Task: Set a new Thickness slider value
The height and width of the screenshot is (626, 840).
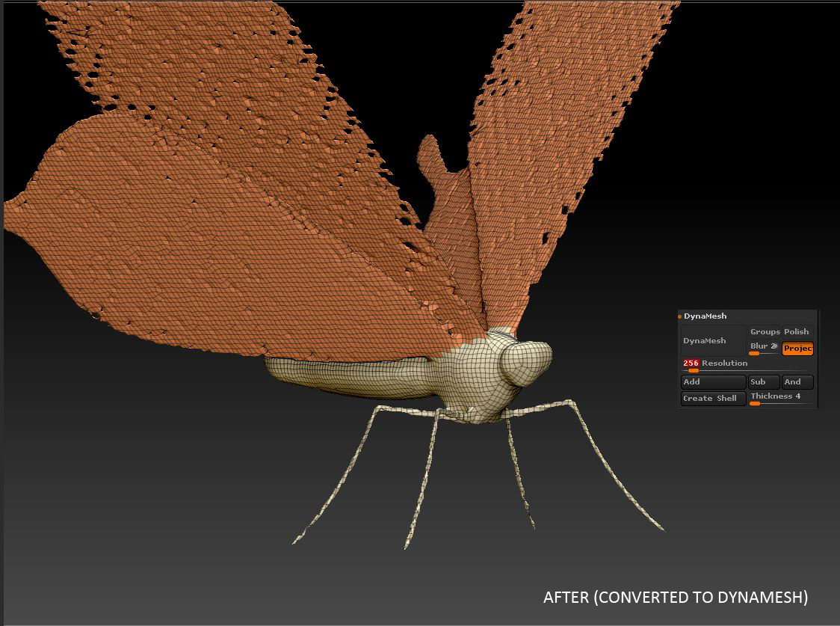Action: pos(755,404)
